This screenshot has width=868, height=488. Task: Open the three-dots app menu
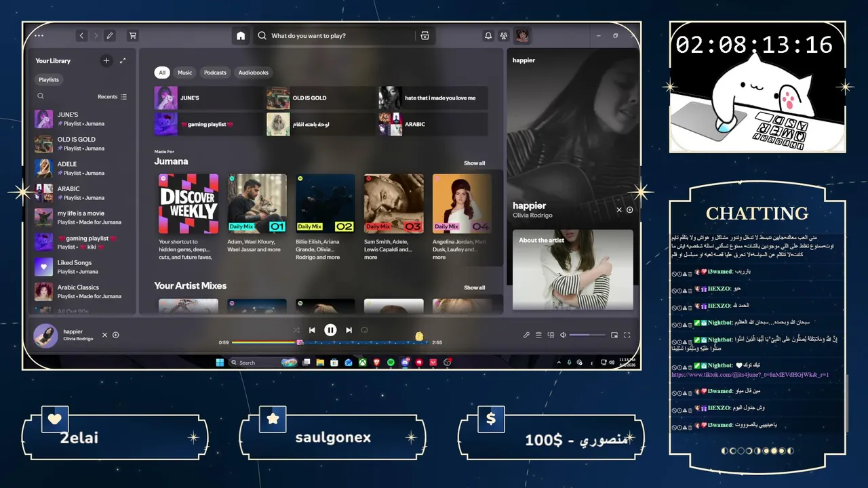point(39,36)
